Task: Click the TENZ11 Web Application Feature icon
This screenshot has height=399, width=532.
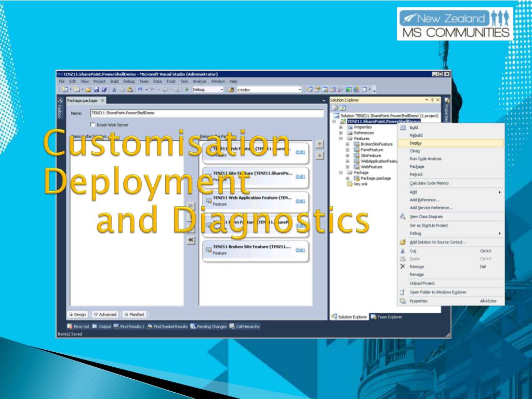Action: click(208, 201)
